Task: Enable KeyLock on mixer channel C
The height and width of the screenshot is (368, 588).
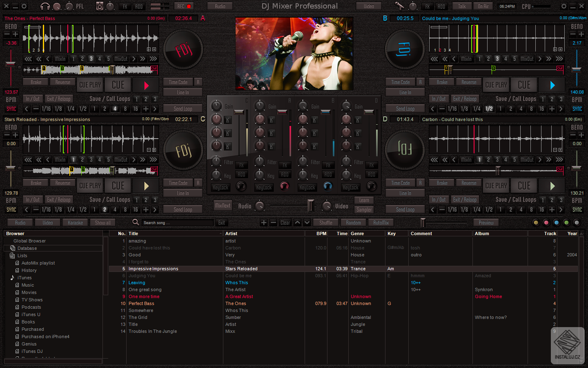Action: pyautogui.click(x=220, y=187)
